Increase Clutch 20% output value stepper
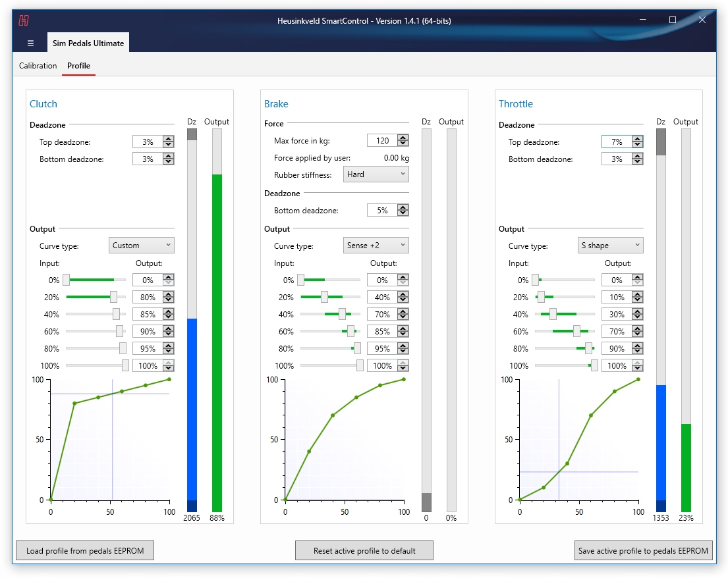 tap(169, 294)
